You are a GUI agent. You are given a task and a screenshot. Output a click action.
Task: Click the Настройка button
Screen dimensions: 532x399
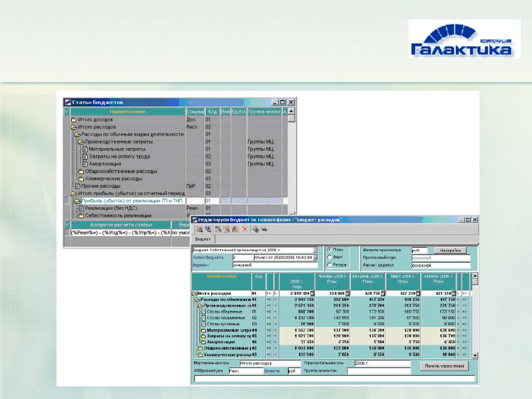click(x=450, y=250)
